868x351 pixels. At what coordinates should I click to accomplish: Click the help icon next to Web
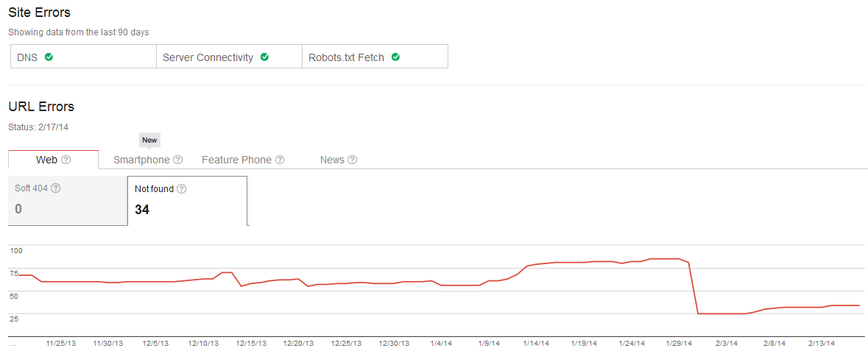[66, 160]
